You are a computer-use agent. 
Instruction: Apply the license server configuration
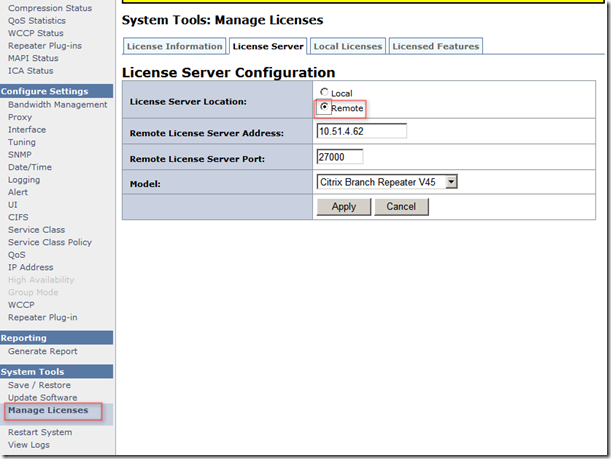344,207
